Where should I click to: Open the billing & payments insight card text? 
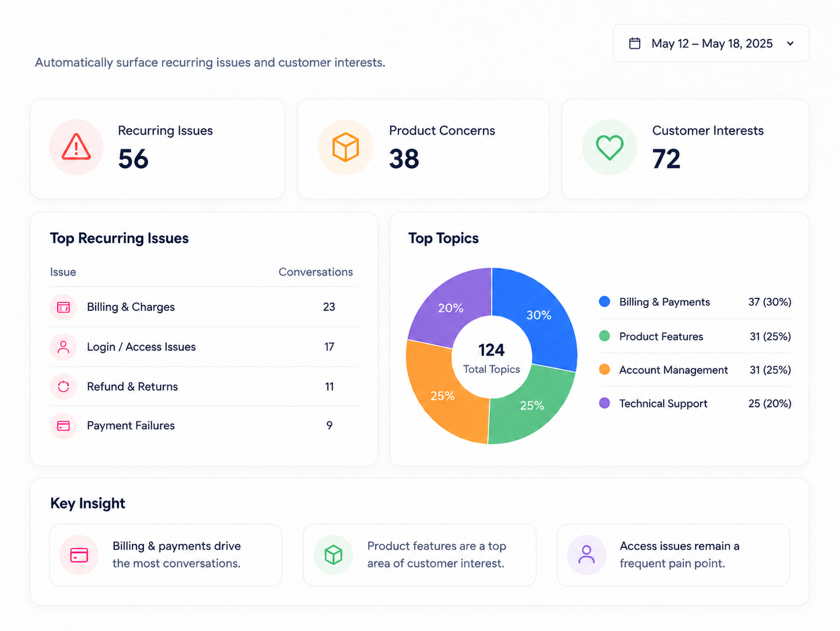[x=176, y=555]
